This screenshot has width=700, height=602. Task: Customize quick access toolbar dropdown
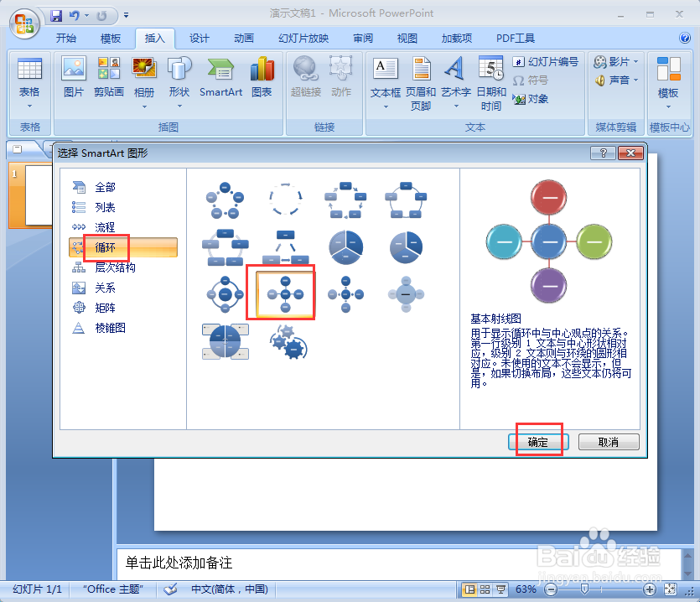pos(127,16)
